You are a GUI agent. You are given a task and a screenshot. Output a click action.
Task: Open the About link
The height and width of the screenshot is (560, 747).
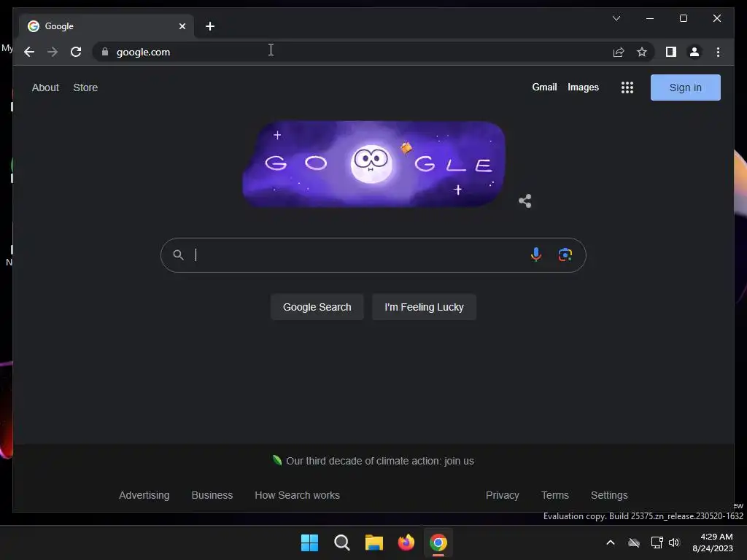45,87
